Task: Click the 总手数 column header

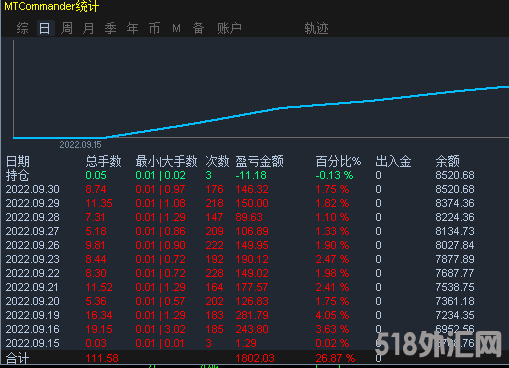Action: 103,162
